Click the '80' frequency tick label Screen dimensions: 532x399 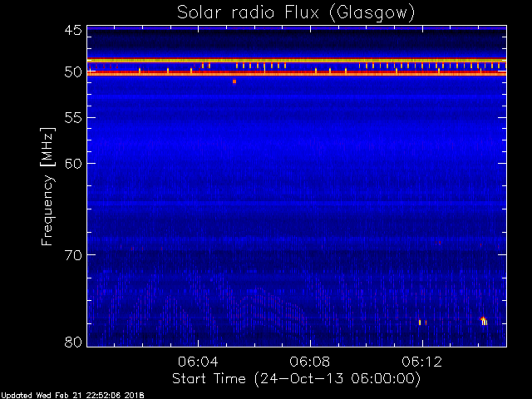[x=73, y=342]
